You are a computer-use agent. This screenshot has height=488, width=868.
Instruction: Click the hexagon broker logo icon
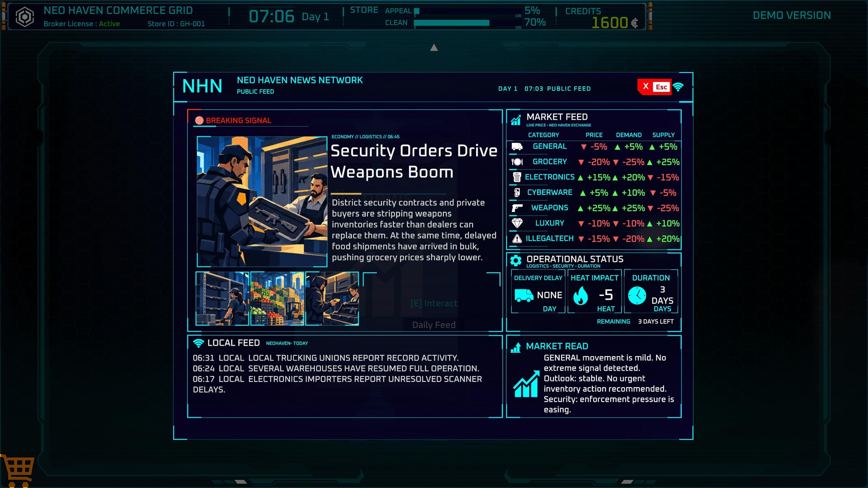(25, 17)
